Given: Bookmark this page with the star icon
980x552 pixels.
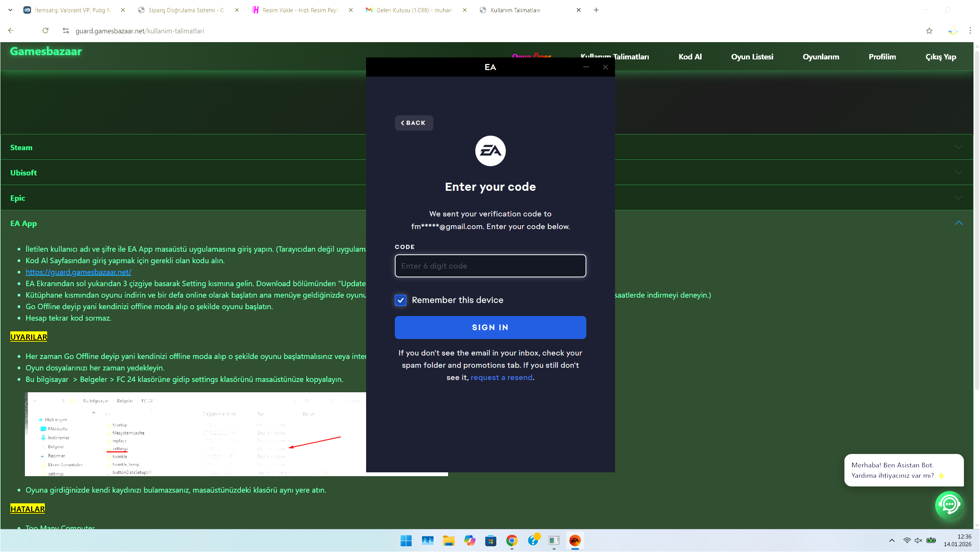Looking at the screenshot, I should pyautogui.click(x=929, y=31).
